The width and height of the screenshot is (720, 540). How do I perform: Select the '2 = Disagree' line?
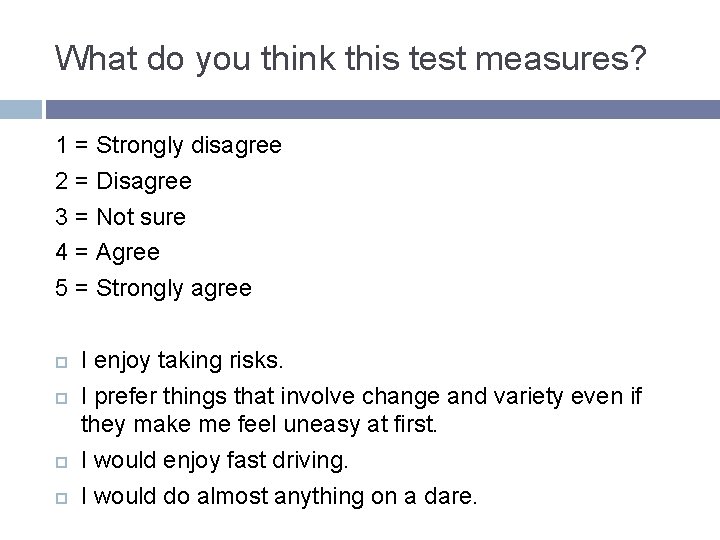coord(124,181)
